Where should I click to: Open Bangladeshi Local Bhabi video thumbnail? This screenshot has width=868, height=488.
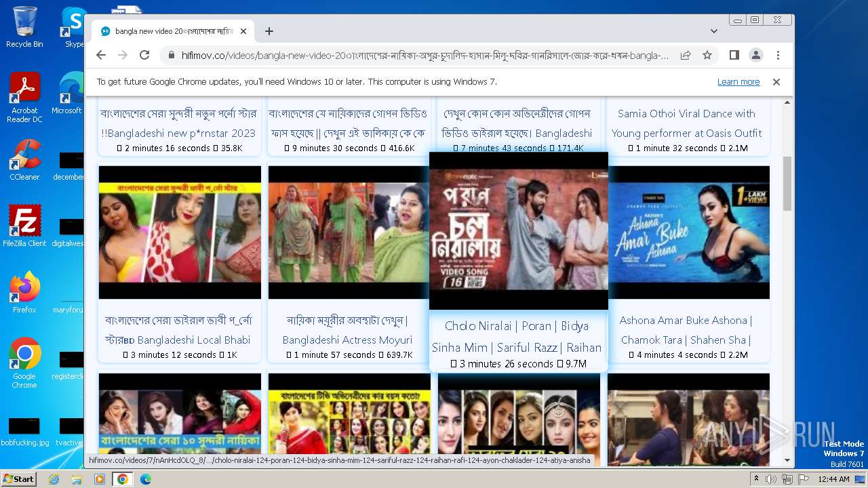[180, 232]
